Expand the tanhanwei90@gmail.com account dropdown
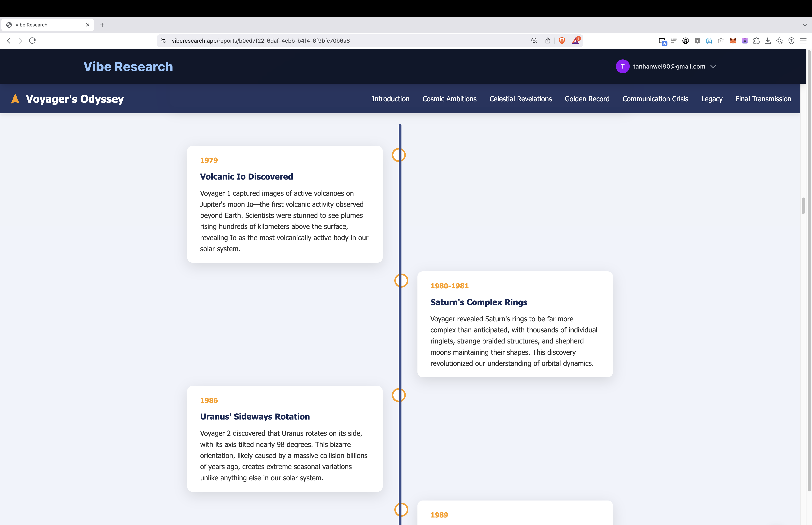Screen dimensions: 812x525 click(x=713, y=67)
